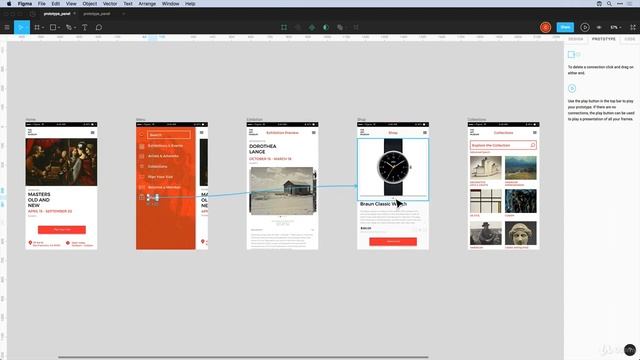The image size is (640, 360).
Task: Click hamburger icon in Exhibition frame header
Action: 313,133
